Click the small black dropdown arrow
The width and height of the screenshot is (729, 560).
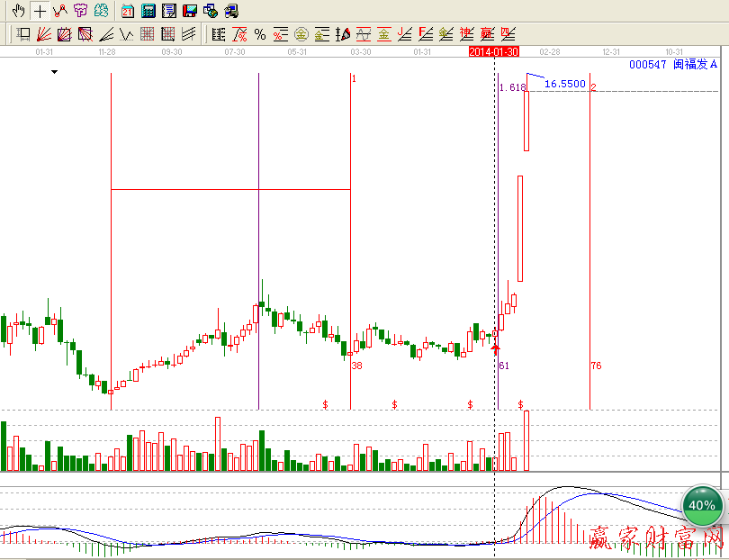point(54,71)
